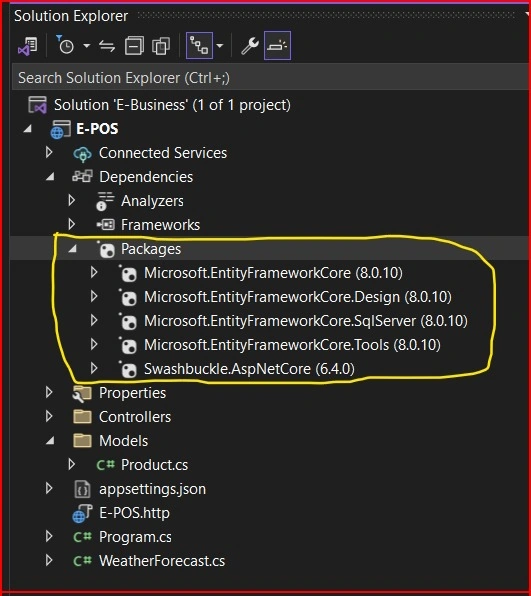This screenshot has height=596, width=531.
Task: Open Program.cs file
Action: pyautogui.click(x=135, y=537)
